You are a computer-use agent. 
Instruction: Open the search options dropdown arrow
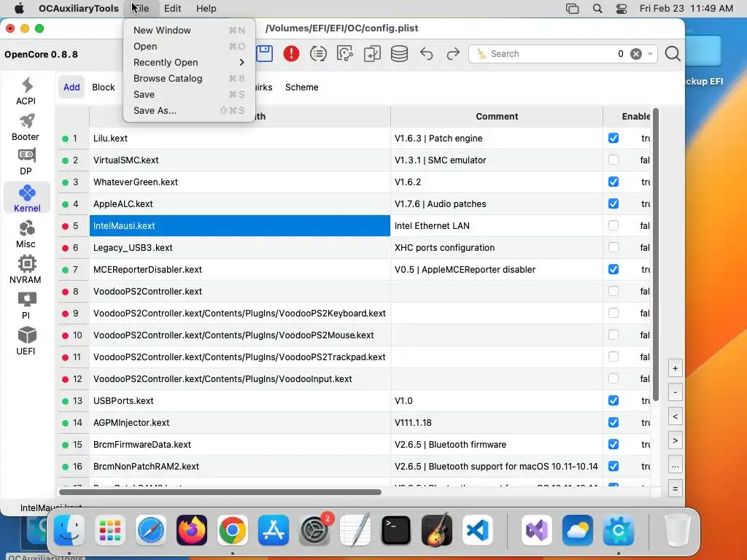[650, 54]
